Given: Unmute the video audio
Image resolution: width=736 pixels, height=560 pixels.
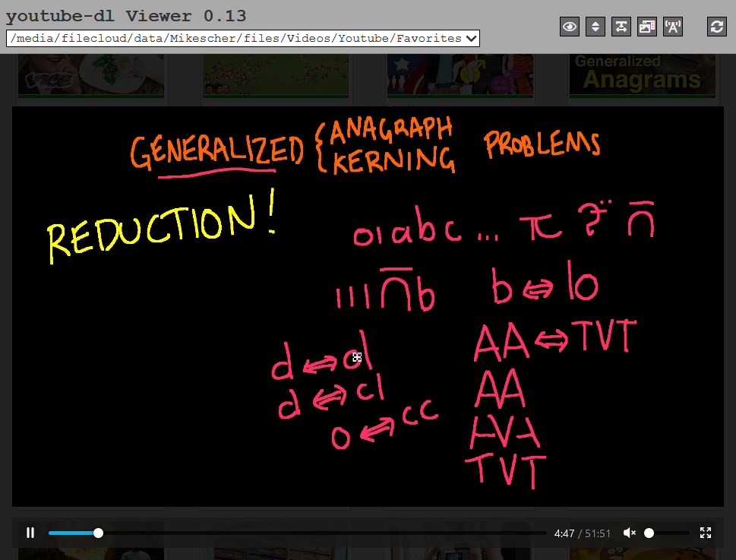Looking at the screenshot, I should (629, 533).
